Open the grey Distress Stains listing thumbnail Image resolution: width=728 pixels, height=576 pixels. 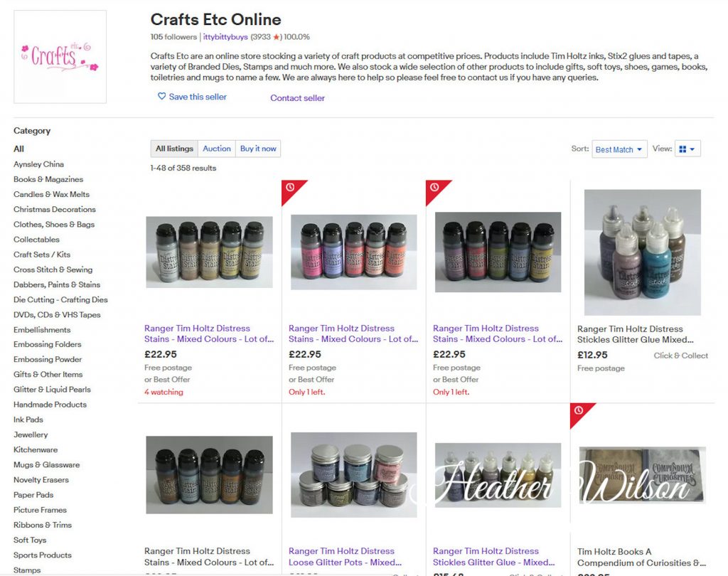pos(210,252)
